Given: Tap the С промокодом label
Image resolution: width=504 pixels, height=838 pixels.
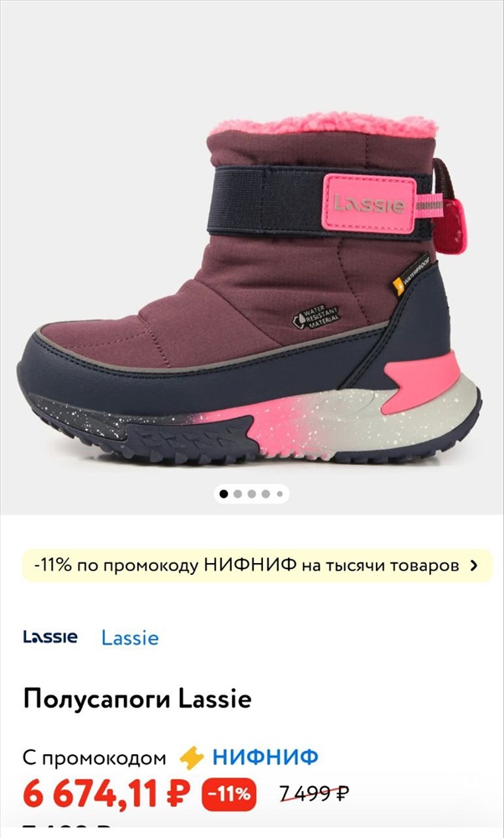Looking at the screenshot, I should (95, 758).
